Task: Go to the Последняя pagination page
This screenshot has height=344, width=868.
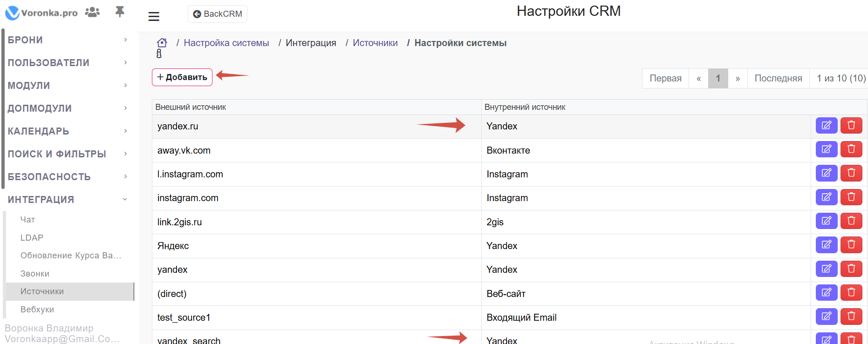Action: [778, 78]
